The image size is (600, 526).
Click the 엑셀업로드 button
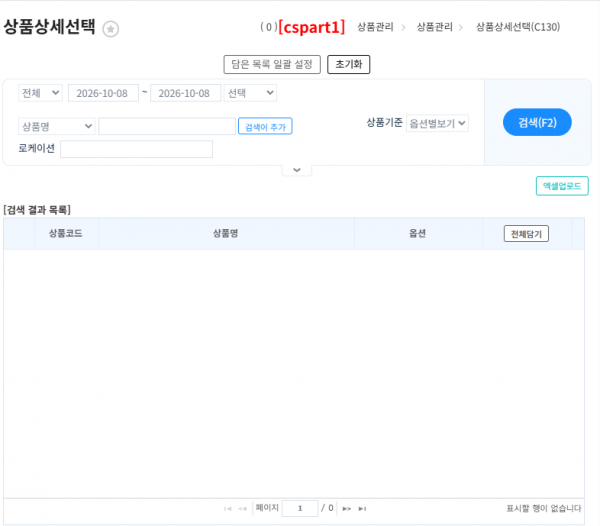562,186
